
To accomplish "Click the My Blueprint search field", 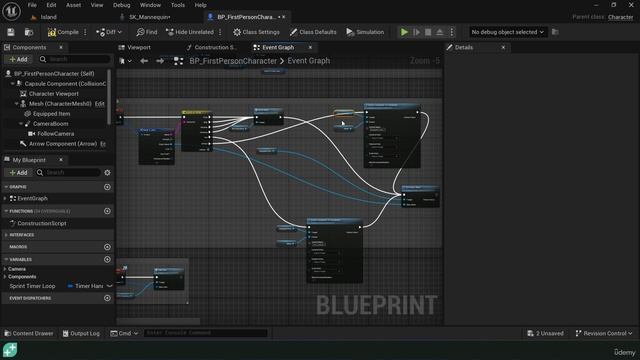I will click(x=68, y=173).
